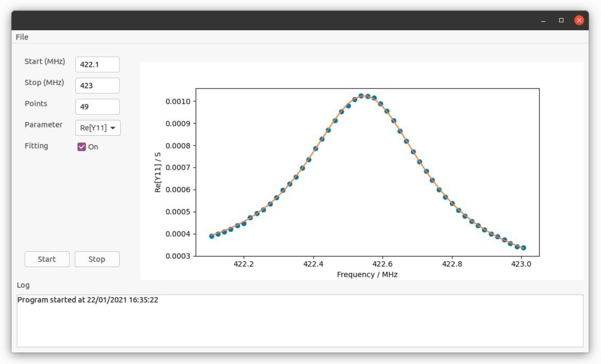Click the Start (MHz) input field
The height and width of the screenshot is (364, 601).
coord(97,65)
